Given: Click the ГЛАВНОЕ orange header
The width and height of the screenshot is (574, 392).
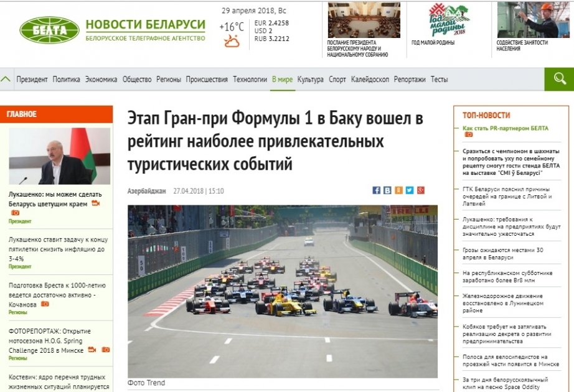Looking at the screenshot, I should [57, 114].
